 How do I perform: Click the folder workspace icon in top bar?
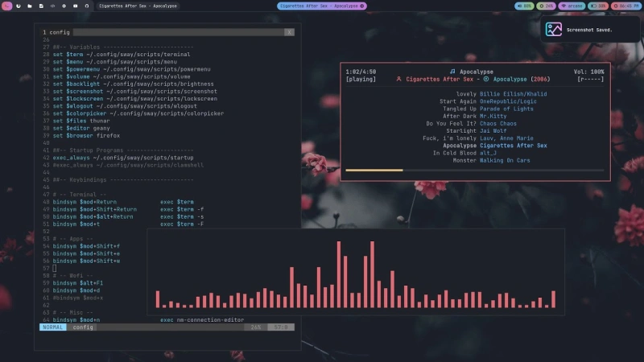click(30, 6)
